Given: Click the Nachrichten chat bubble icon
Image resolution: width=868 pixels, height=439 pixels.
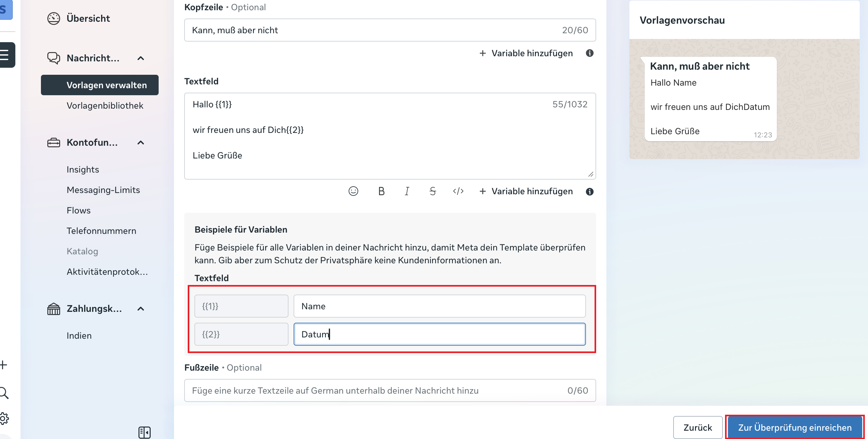Looking at the screenshot, I should (54, 58).
